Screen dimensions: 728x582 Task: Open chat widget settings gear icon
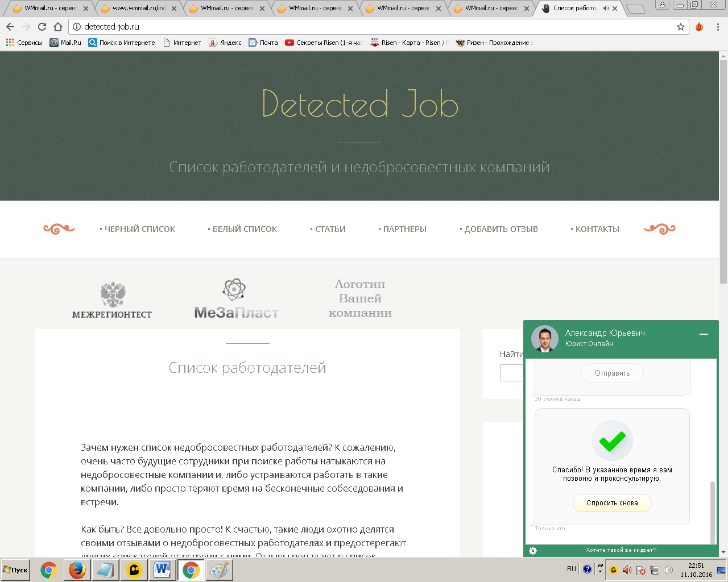click(533, 551)
